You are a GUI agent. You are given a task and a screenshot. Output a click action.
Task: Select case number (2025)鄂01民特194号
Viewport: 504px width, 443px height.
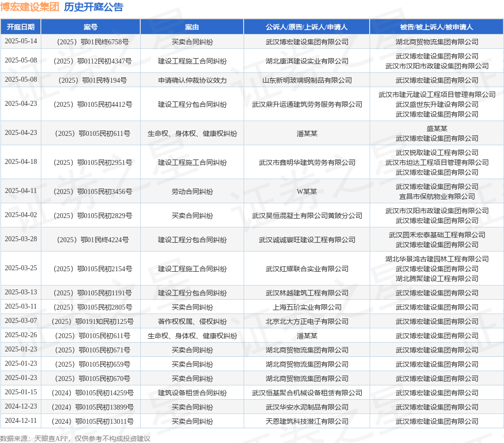click(x=93, y=80)
